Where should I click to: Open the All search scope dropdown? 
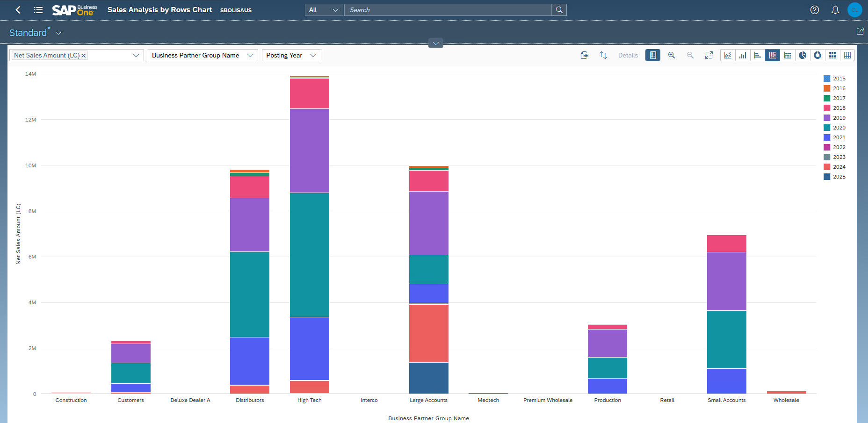click(324, 10)
